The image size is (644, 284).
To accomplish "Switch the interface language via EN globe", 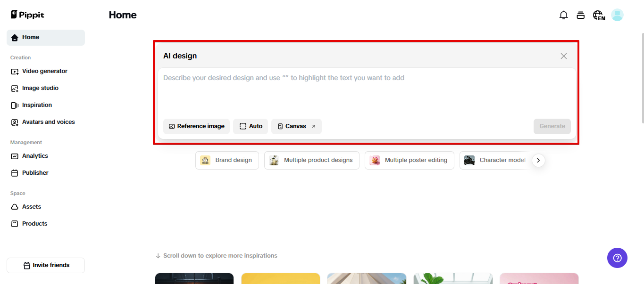I will (x=598, y=15).
